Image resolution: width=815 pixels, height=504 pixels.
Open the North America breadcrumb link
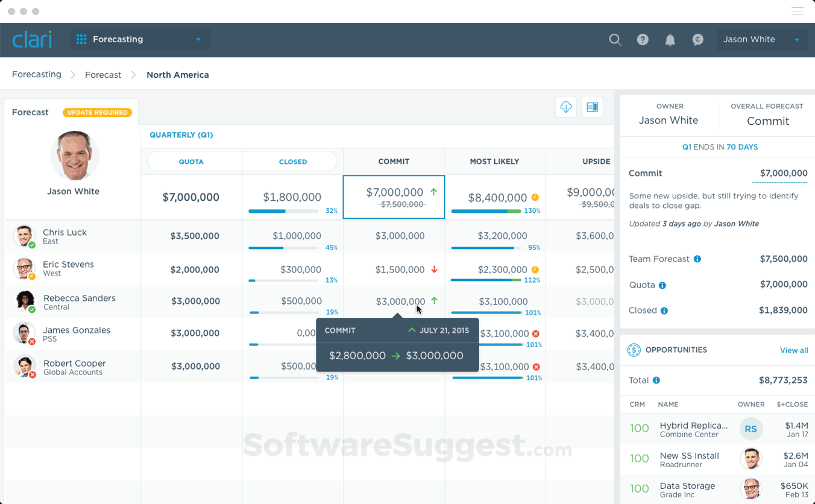(x=177, y=74)
